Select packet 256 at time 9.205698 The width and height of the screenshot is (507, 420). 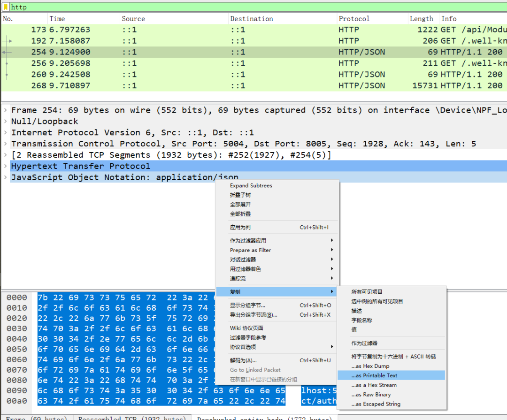pos(254,63)
